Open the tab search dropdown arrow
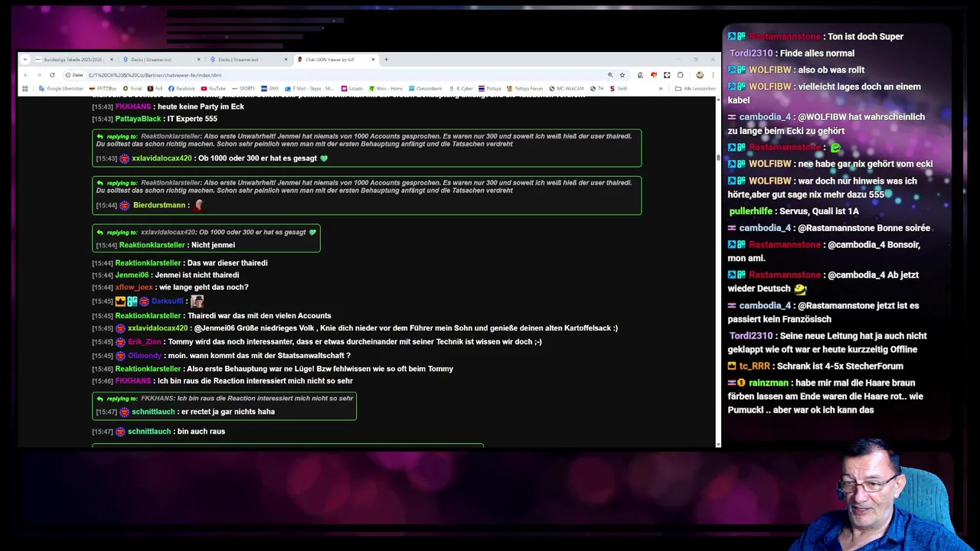 (25, 60)
